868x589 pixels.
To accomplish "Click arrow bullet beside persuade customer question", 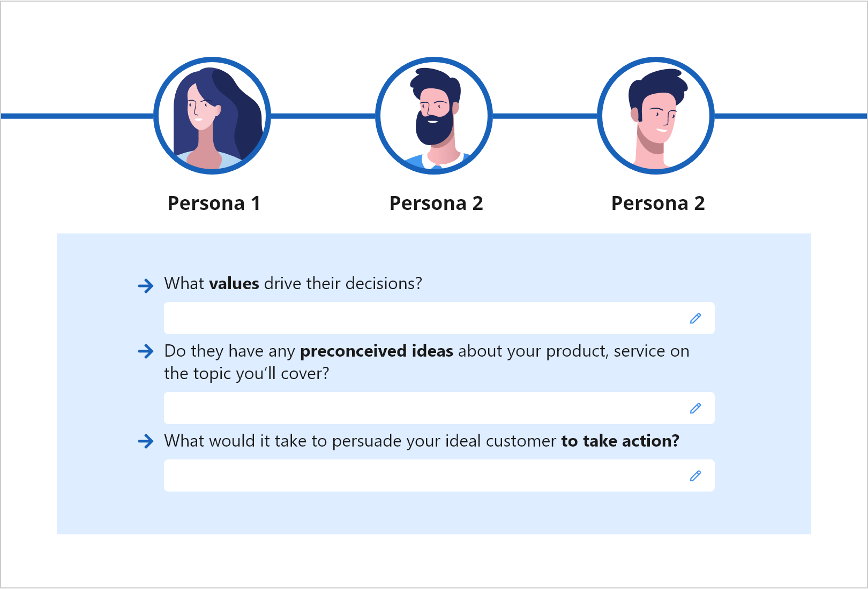I will tap(146, 441).
